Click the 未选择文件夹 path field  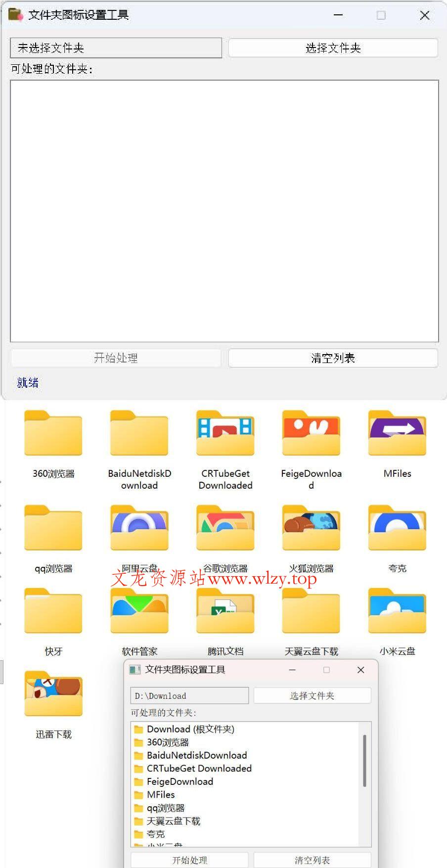[x=116, y=48]
